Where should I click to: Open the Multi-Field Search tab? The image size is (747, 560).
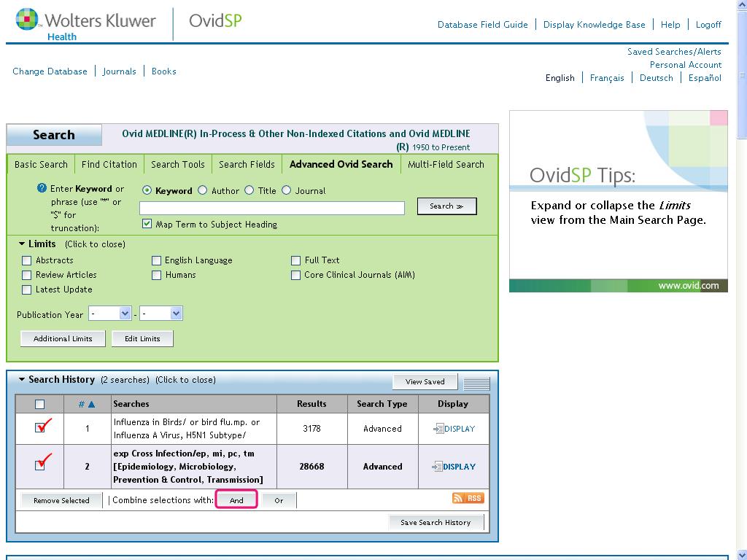click(446, 164)
